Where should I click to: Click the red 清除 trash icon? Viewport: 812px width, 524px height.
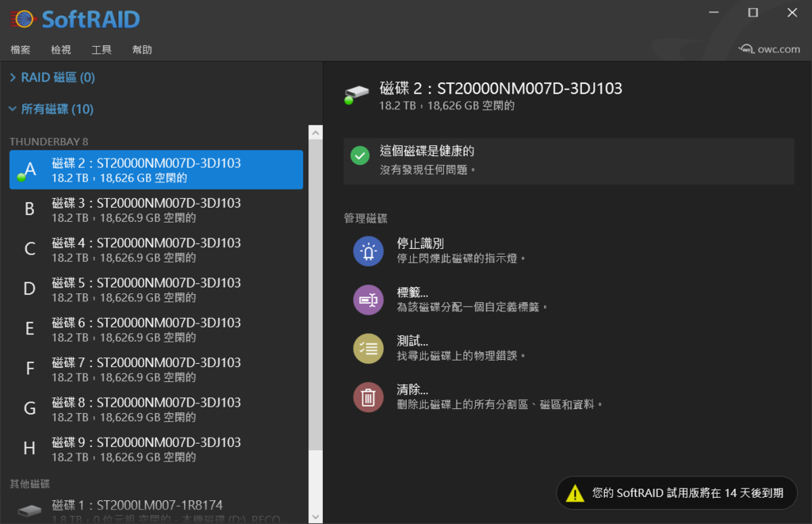[368, 397]
